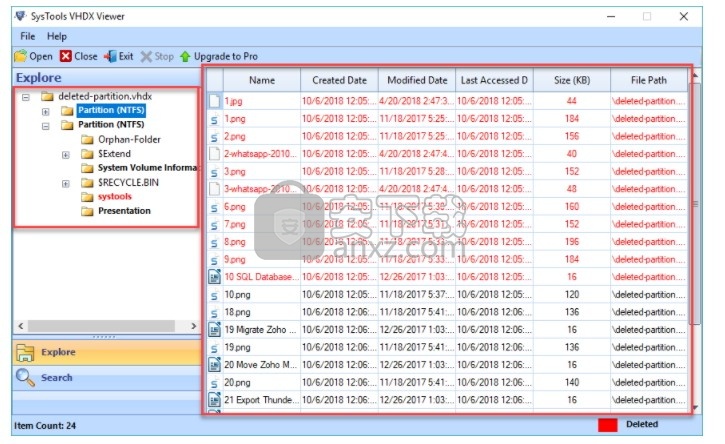Click the tree pane left scroll arrow
This screenshot has width=725, height=444.
point(21,326)
